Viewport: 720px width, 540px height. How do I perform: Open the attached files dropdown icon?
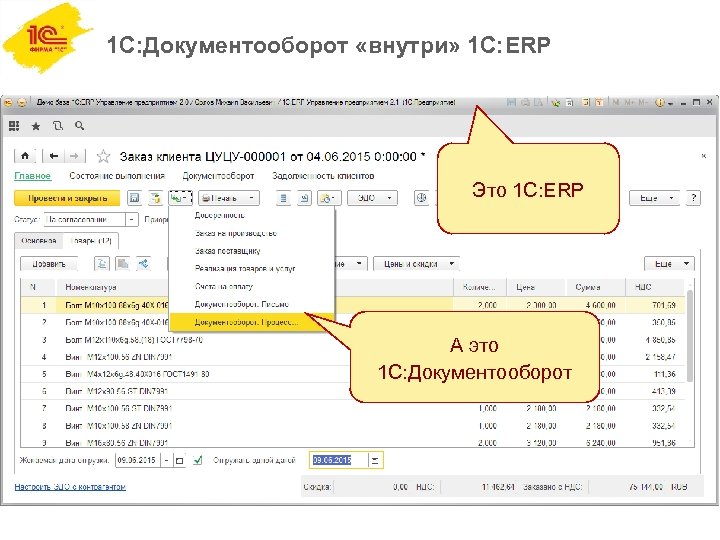tap(329, 198)
